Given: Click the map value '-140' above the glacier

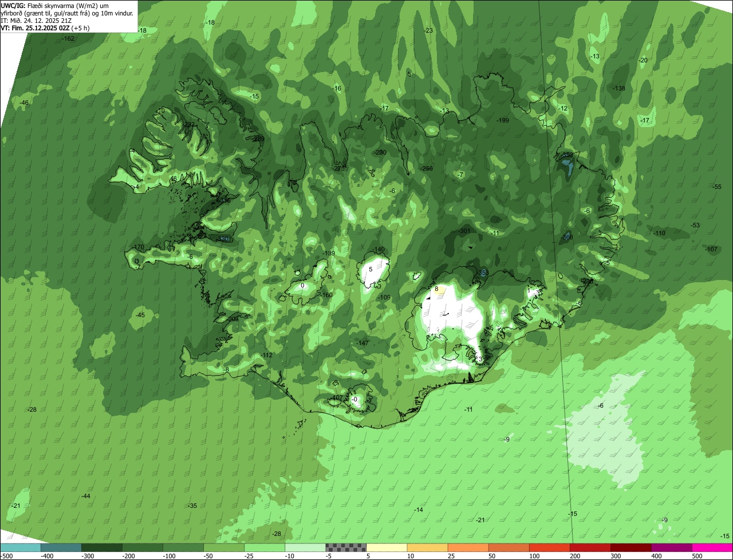Looking at the screenshot, I should (x=379, y=250).
